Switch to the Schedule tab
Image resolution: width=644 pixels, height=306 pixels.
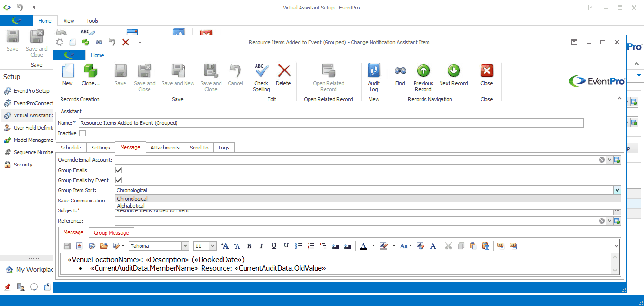pyautogui.click(x=71, y=148)
